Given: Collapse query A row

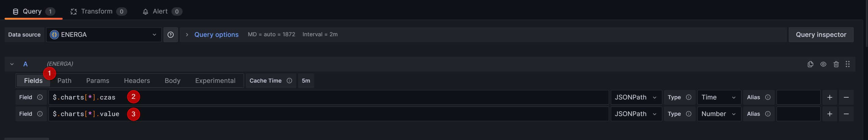Looking at the screenshot, I should pos(12,64).
